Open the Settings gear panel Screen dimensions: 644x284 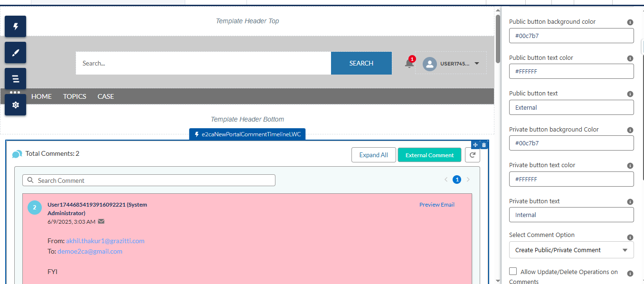pos(15,105)
